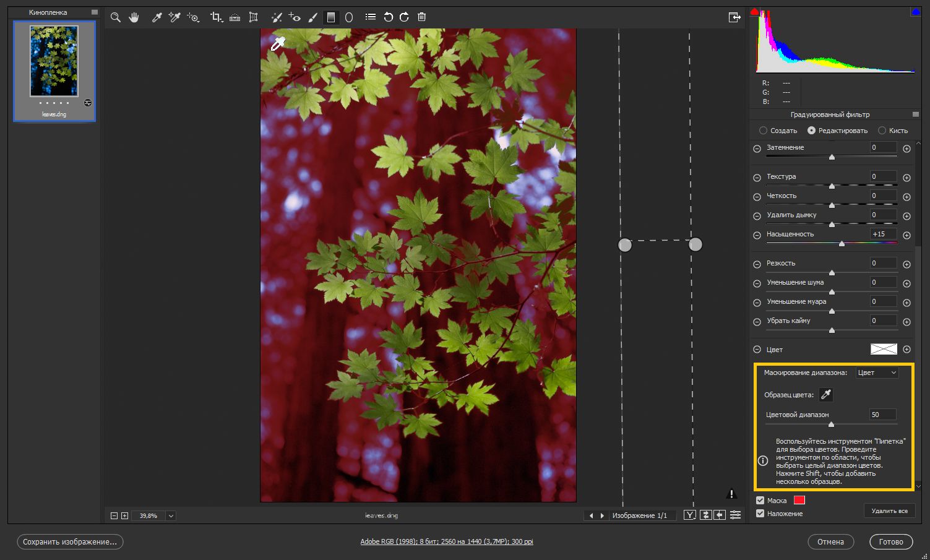930x560 pixels.
Task: Toggle the Маска checkbox
Action: point(760,501)
